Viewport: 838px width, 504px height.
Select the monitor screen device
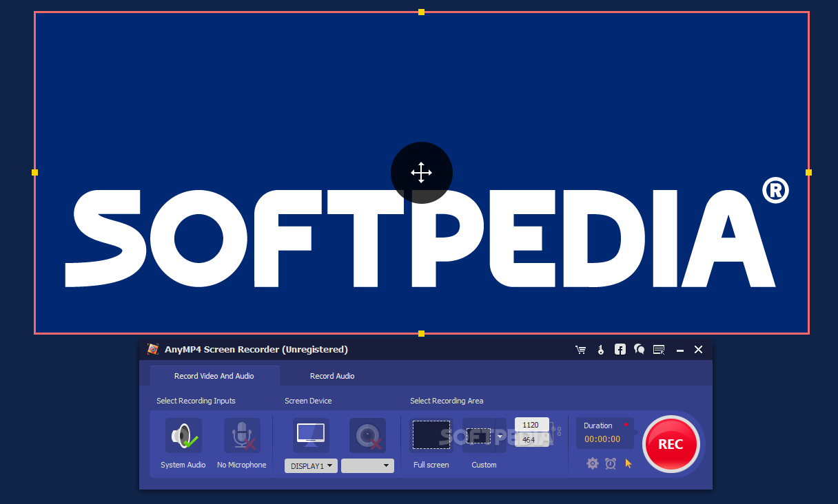coord(311,436)
